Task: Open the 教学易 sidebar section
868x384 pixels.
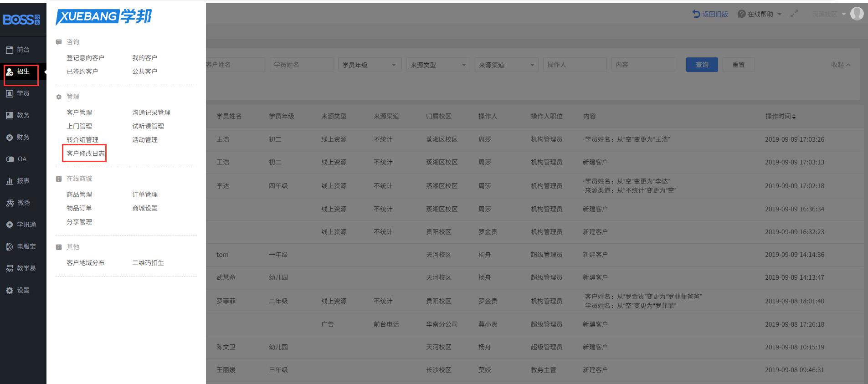Action: tap(21, 268)
